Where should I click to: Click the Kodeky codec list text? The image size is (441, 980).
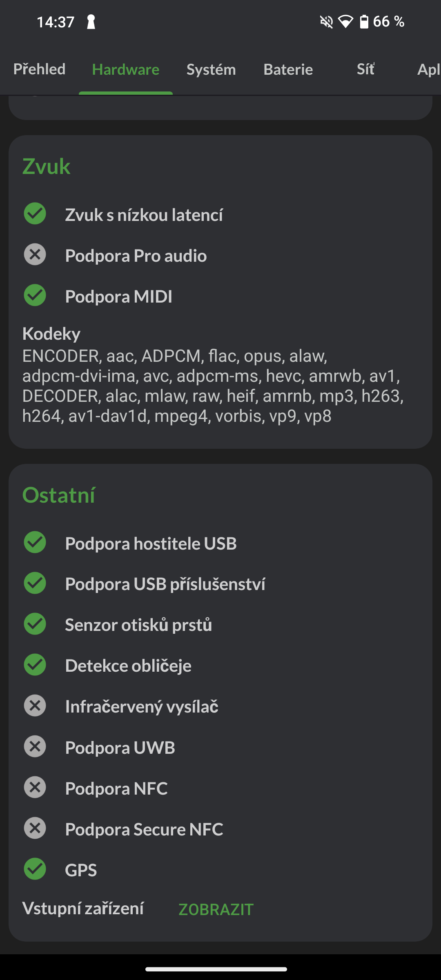click(x=51, y=334)
